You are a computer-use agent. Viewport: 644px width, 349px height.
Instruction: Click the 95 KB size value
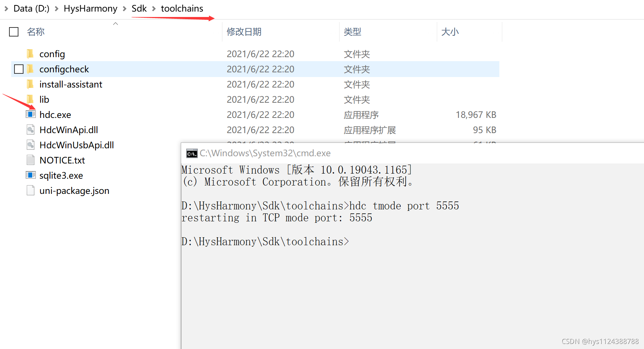coord(485,130)
